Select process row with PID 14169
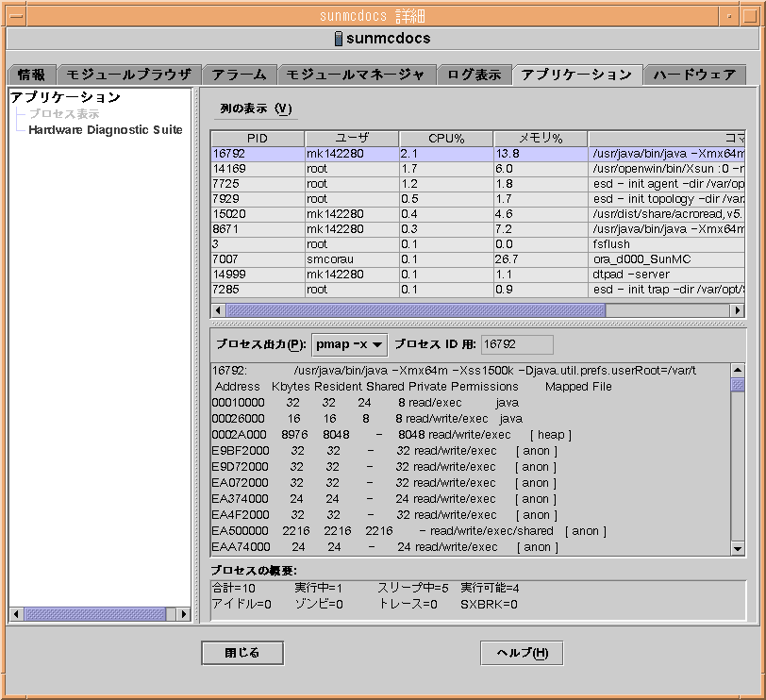766x700 pixels. (x=477, y=169)
